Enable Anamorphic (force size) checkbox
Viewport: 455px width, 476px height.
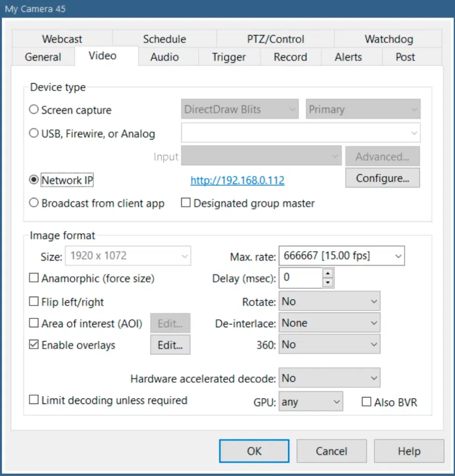point(33,278)
